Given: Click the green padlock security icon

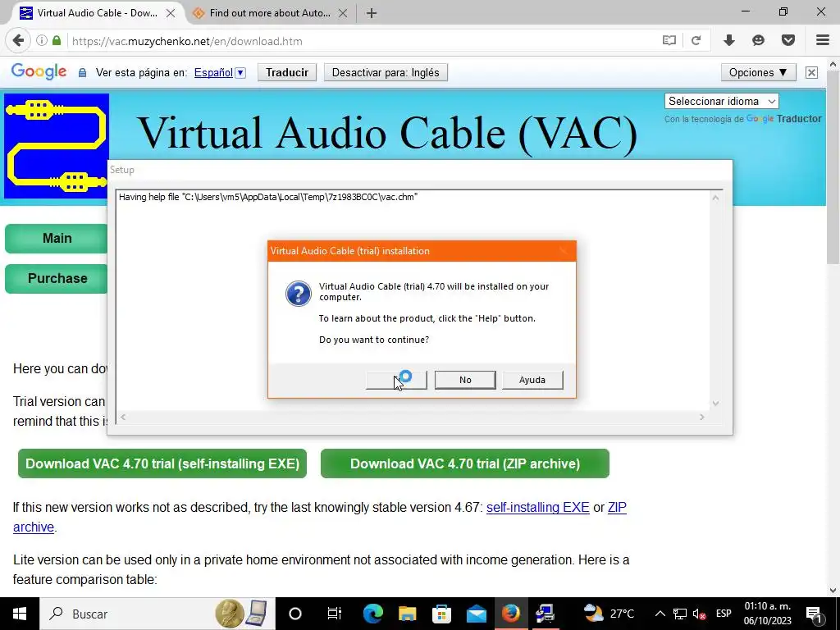Looking at the screenshot, I should pyautogui.click(x=57, y=41).
